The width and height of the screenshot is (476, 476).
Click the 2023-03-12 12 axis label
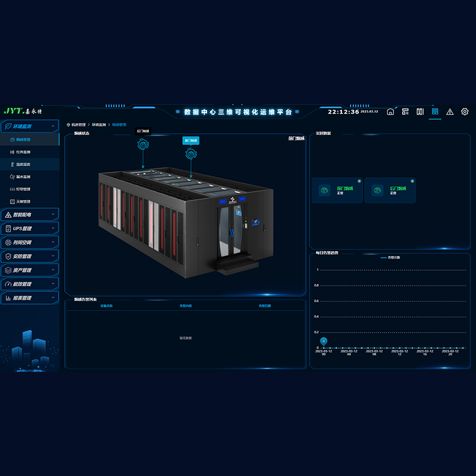click(x=399, y=352)
